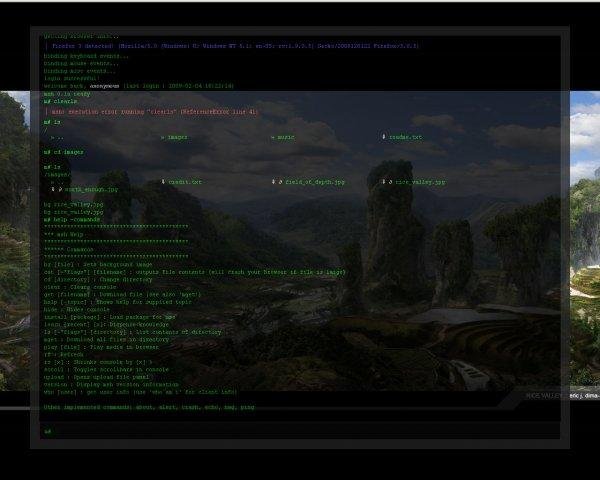Select help line 'rs [x] : Shrinks console'
The height and width of the screenshot is (480, 600).
click(98, 362)
